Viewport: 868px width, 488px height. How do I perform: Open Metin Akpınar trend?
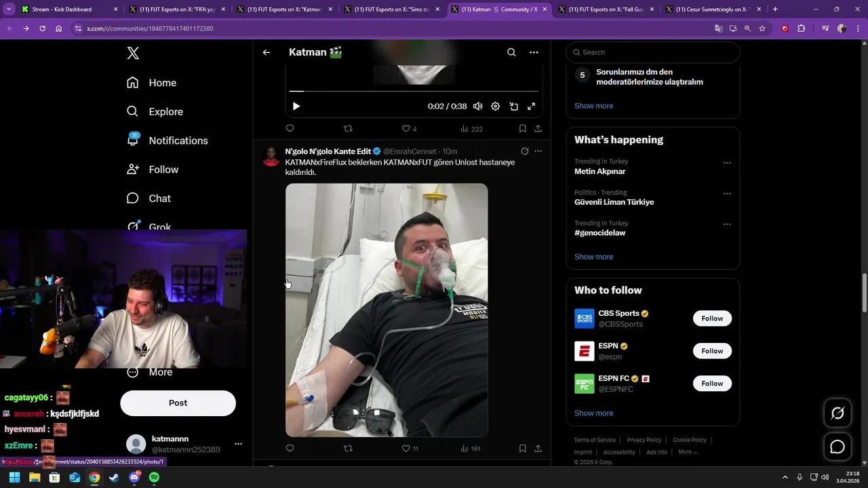599,171
